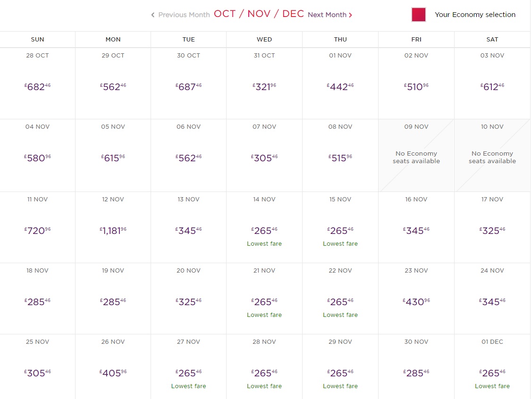
Task: Select the 28 Oct fare £682.46
Action: (37, 87)
